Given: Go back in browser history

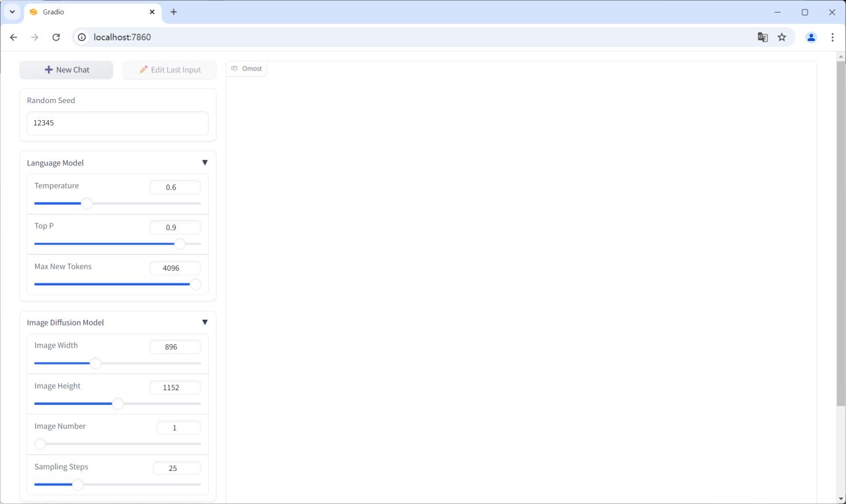Looking at the screenshot, I should pyautogui.click(x=13, y=38).
